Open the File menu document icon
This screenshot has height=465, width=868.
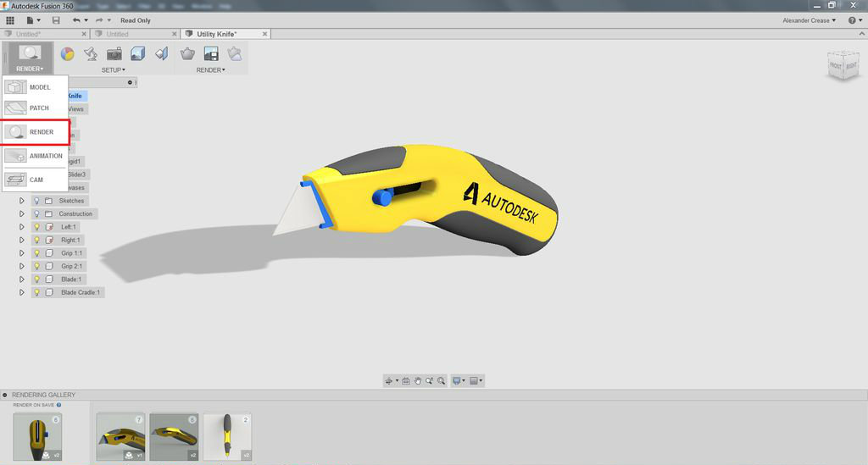pos(31,20)
